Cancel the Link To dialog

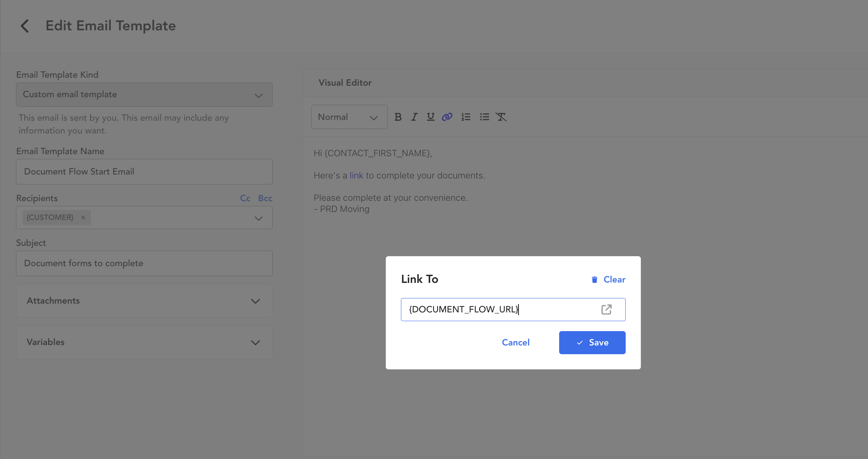pyautogui.click(x=516, y=343)
